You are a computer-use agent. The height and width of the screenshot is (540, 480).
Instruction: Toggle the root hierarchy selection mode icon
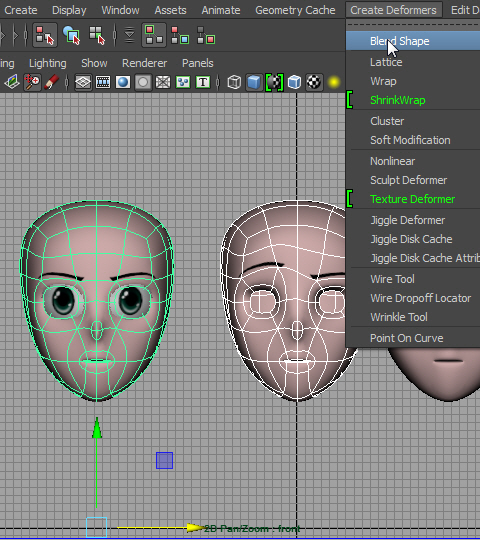click(x=154, y=35)
